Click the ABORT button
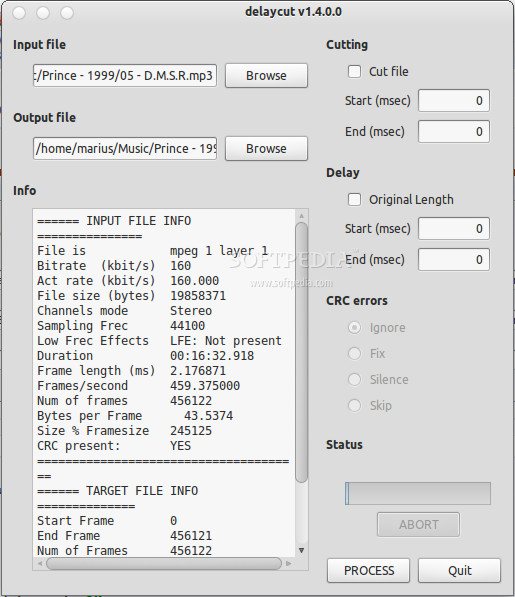This screenshot has width=515, height=597. [418, 525]
